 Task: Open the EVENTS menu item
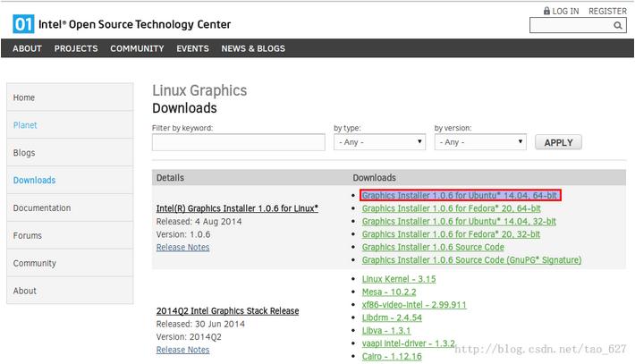(193, 48)
